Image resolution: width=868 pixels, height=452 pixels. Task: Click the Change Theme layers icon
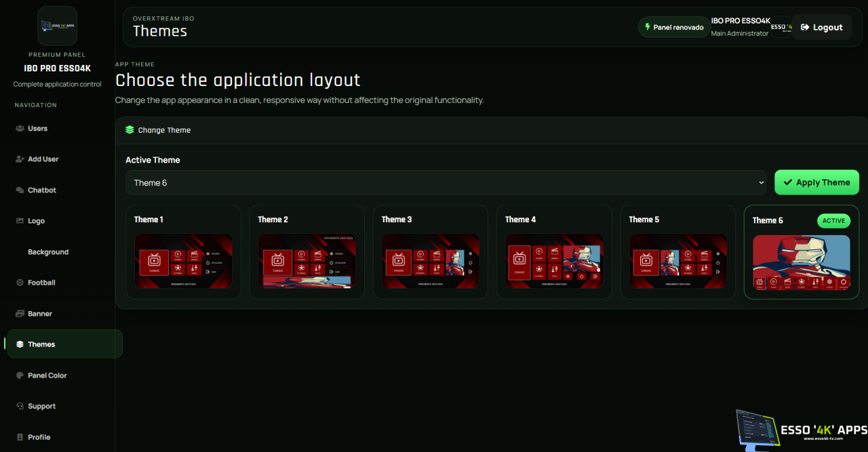click(x=130, y=129)
